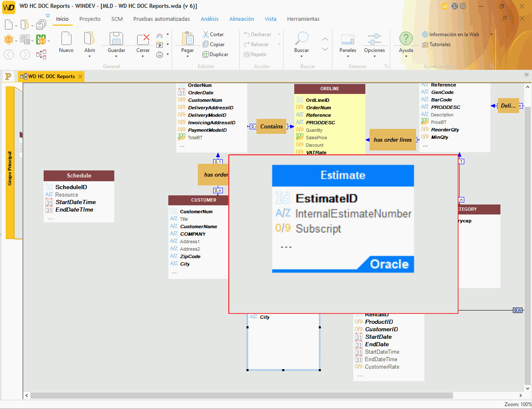Find next with the down chevron
The height and width of the screenshot is (409, 532).
[x=325, y=49]
